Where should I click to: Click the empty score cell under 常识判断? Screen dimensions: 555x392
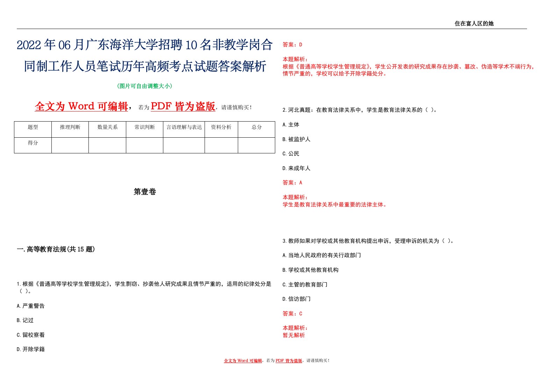tap(144, 145)
